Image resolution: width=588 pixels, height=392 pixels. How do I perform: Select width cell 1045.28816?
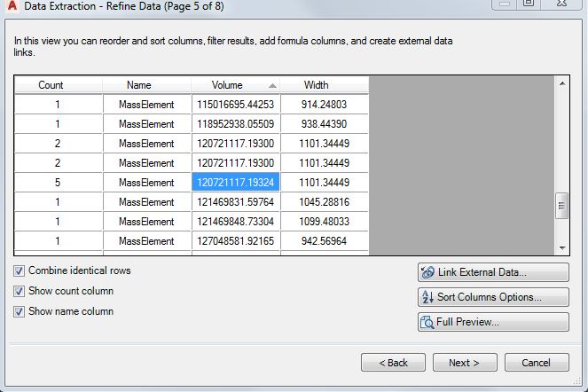coord(325,202)
